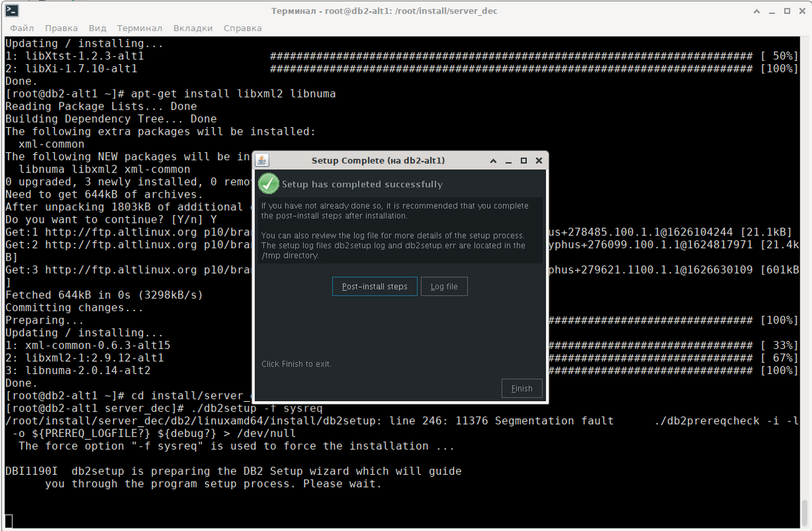Open the Вкладки menu
812x531 pixels.
point(193,28)
